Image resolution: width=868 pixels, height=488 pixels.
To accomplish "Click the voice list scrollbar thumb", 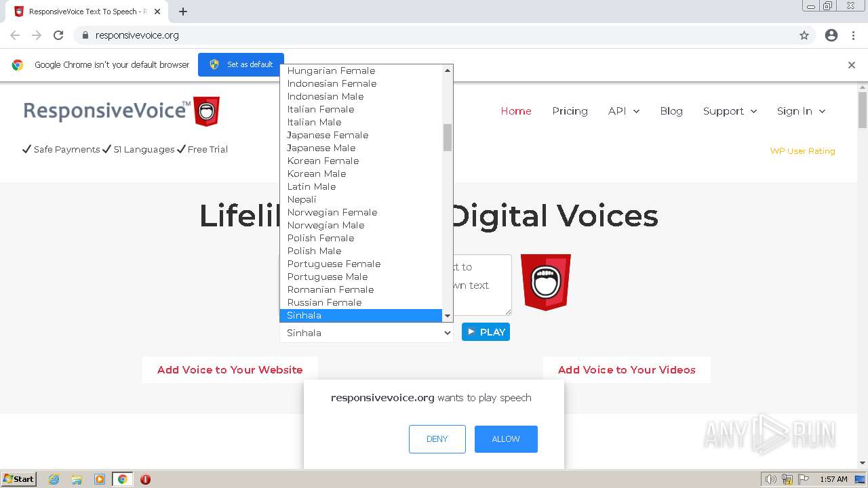I will pyautogui.click(x=448, y=138).
